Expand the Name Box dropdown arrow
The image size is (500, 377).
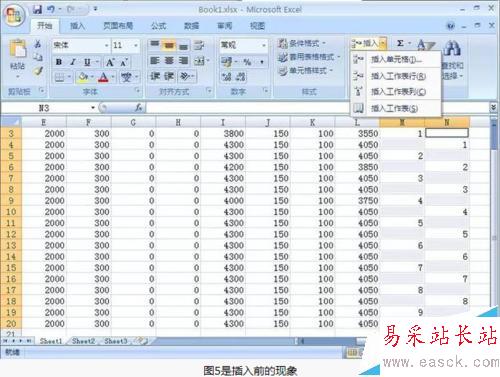pyautogui.click(x=93, y=108)
